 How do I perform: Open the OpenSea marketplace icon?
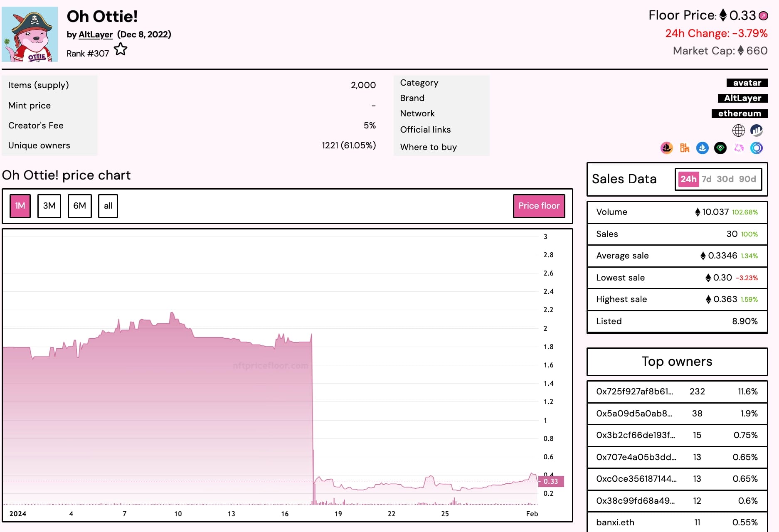point(666,148)
